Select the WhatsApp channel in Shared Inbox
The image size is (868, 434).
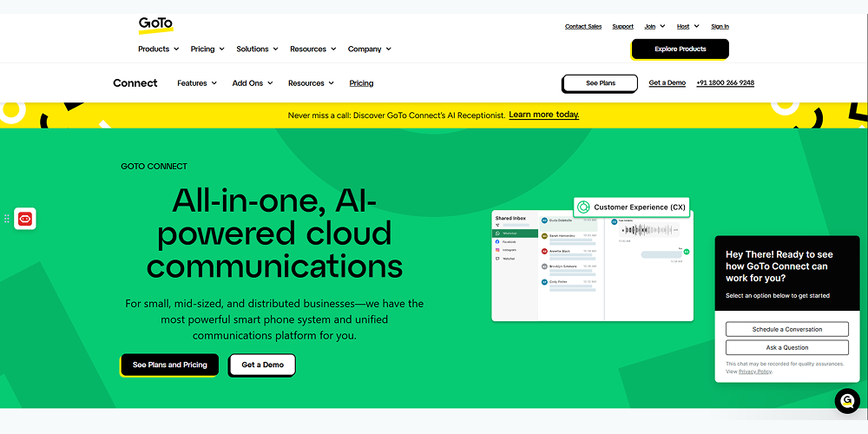[x=515, y=233]
